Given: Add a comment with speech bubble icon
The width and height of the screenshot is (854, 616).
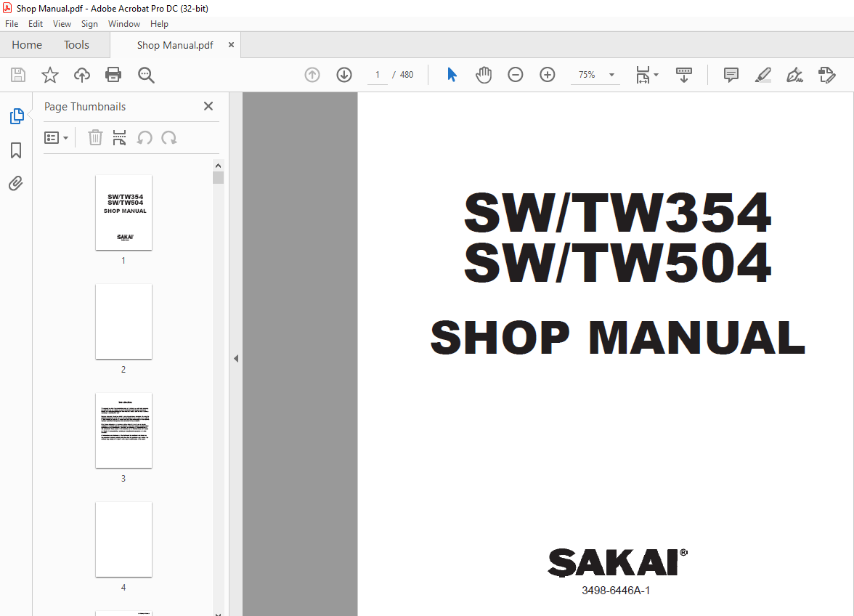Looking at the screenshot, I should coord(731,75).
